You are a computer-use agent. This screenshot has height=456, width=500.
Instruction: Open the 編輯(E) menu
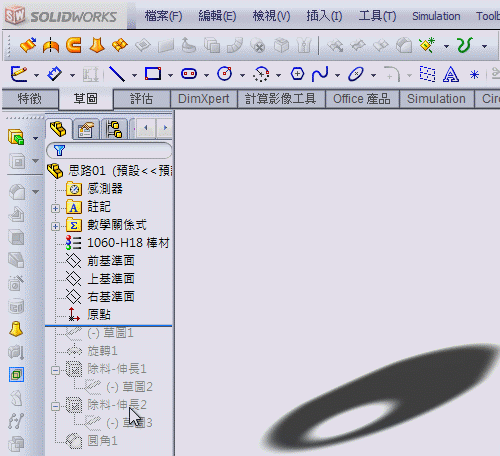pos(217,16)
